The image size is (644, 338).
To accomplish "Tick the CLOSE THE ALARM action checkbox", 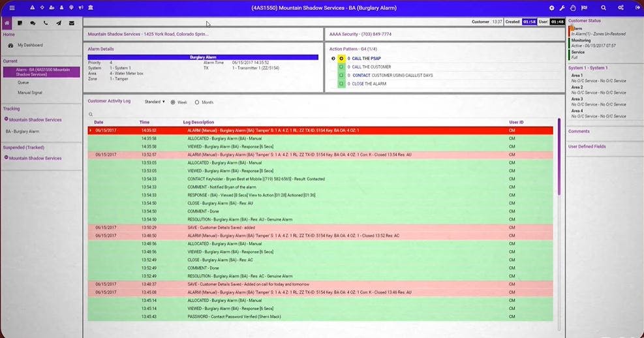I will [x=341, y=84].
